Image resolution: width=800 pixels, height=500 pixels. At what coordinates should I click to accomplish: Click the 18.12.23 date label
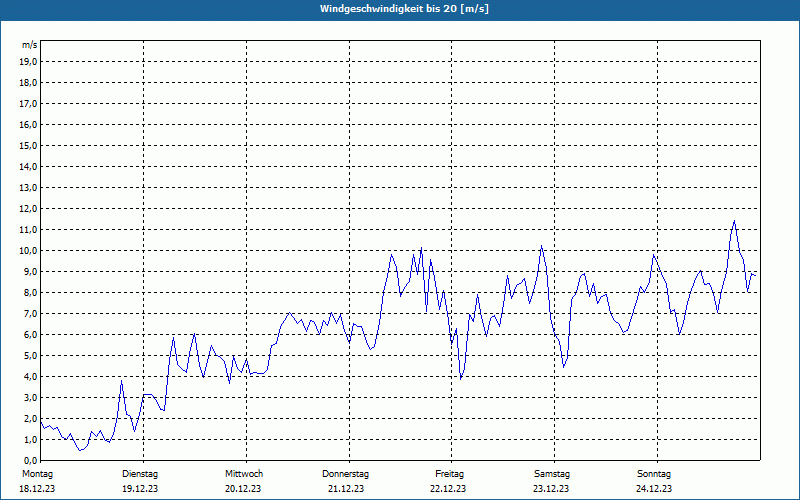point(37,489)
